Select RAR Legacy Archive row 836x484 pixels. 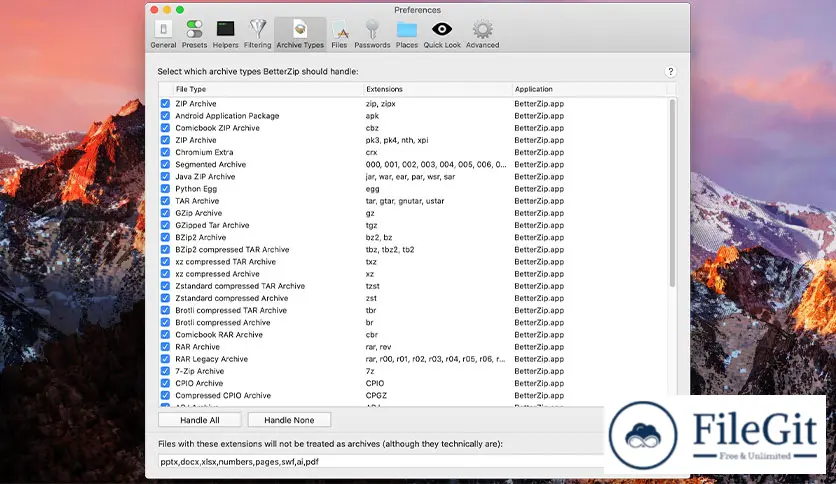[414, 359]
